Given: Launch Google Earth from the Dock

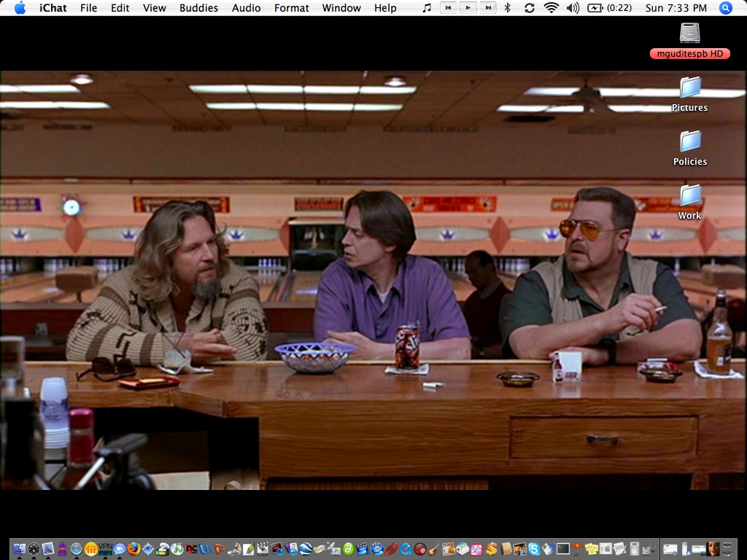Looking at the screenshot, I should pyautogui.click(x=306, y=548).
